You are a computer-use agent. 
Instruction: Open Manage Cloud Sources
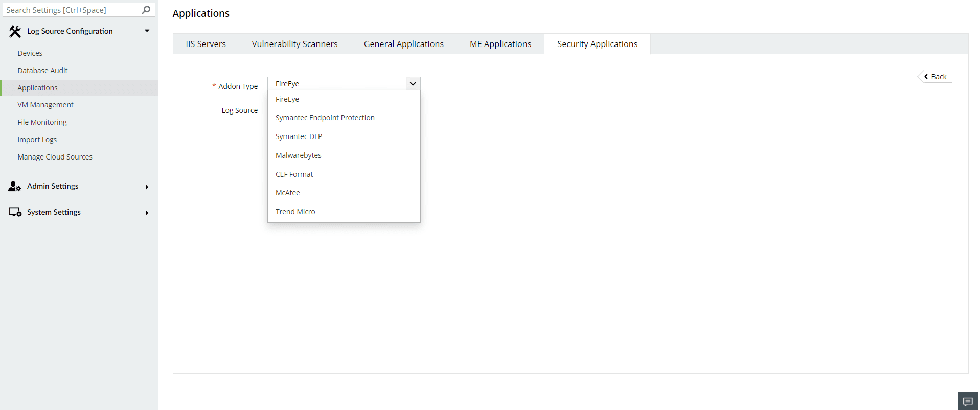click(55, 157)
